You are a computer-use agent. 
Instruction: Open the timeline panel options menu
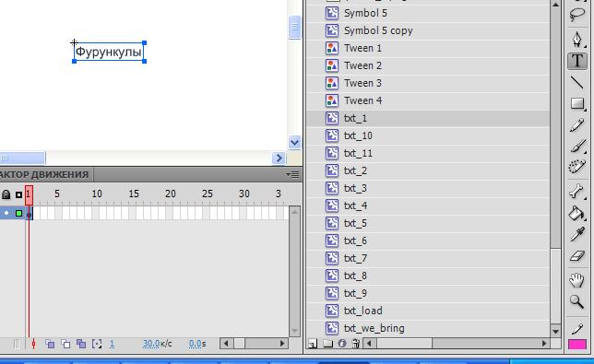292,174
